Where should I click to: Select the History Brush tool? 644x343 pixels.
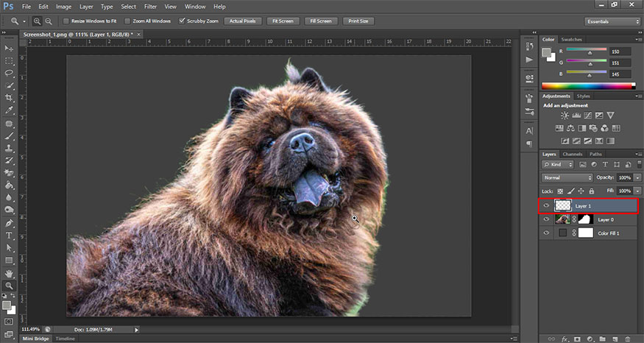[9, 160]
